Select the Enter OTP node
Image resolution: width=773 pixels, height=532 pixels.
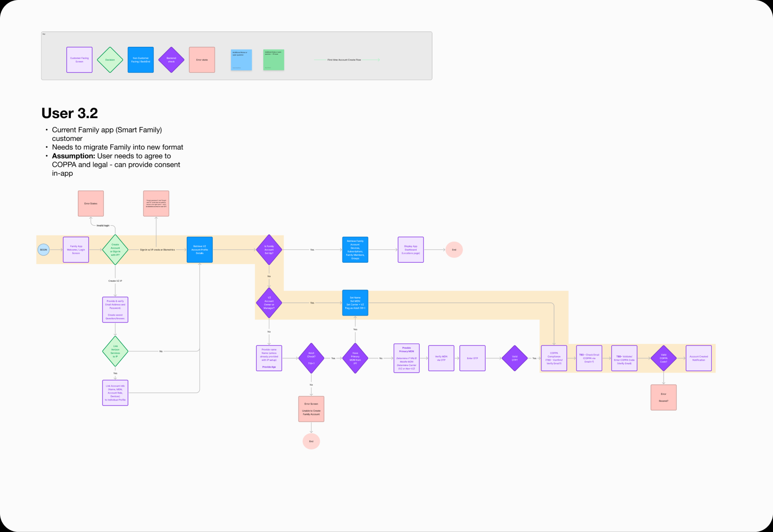[472, 358]
